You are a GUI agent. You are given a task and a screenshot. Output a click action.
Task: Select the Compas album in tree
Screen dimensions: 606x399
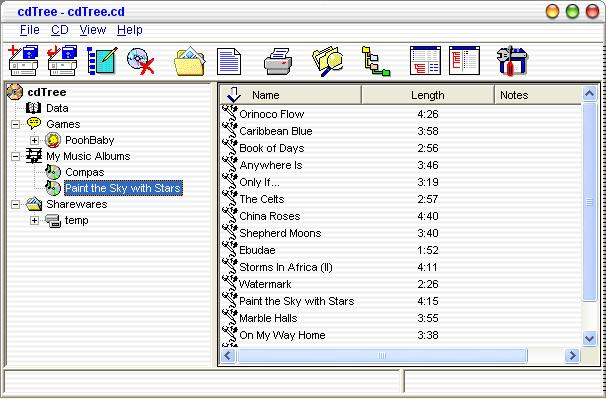(85, 172)
